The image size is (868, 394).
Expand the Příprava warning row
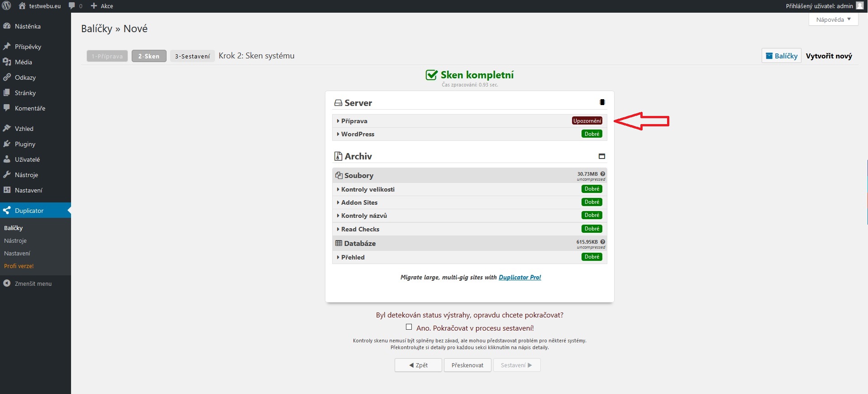(354, 121)
